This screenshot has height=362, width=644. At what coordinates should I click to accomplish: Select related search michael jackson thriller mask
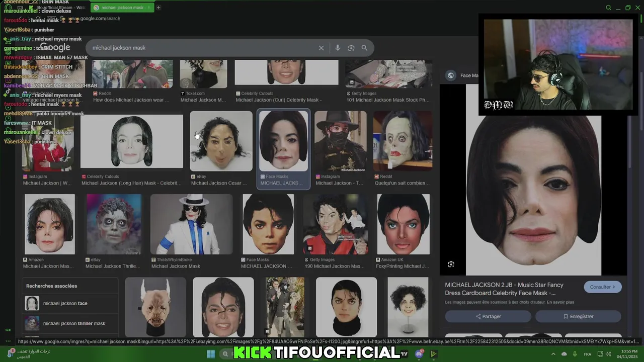pos(70,323)
